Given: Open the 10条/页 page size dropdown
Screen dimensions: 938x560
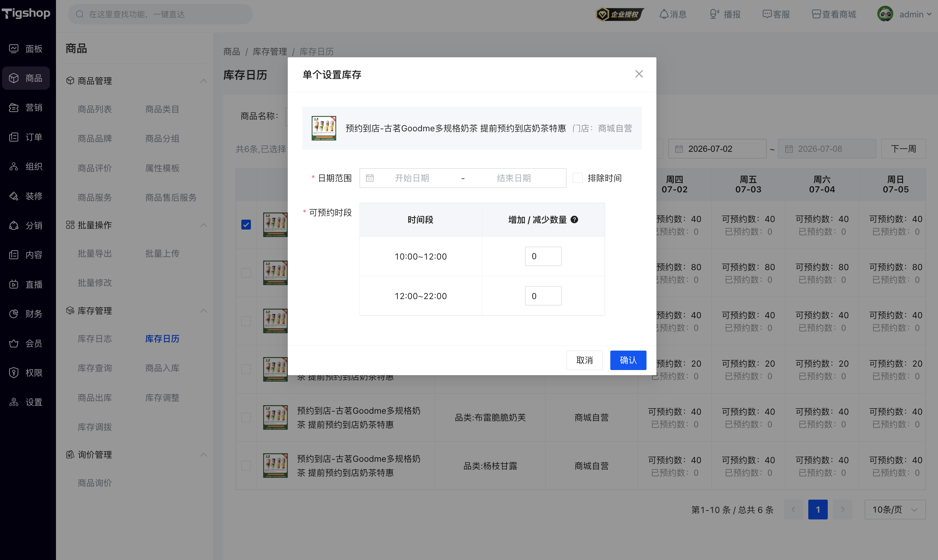Looking at the screenshot, I should [895, 510].
